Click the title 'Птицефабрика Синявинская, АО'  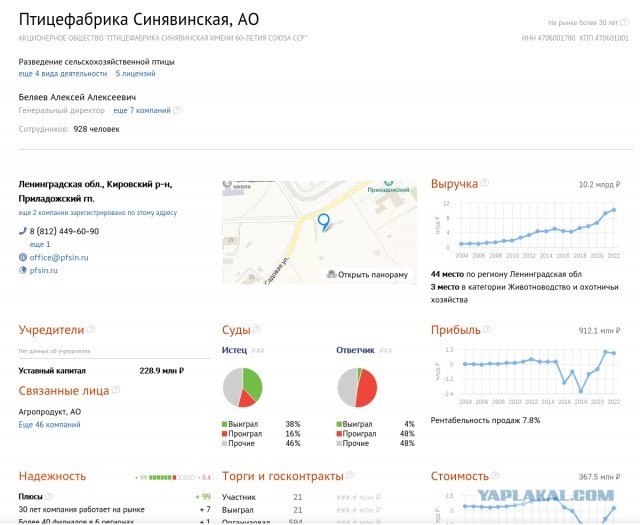tap(139, 19)
